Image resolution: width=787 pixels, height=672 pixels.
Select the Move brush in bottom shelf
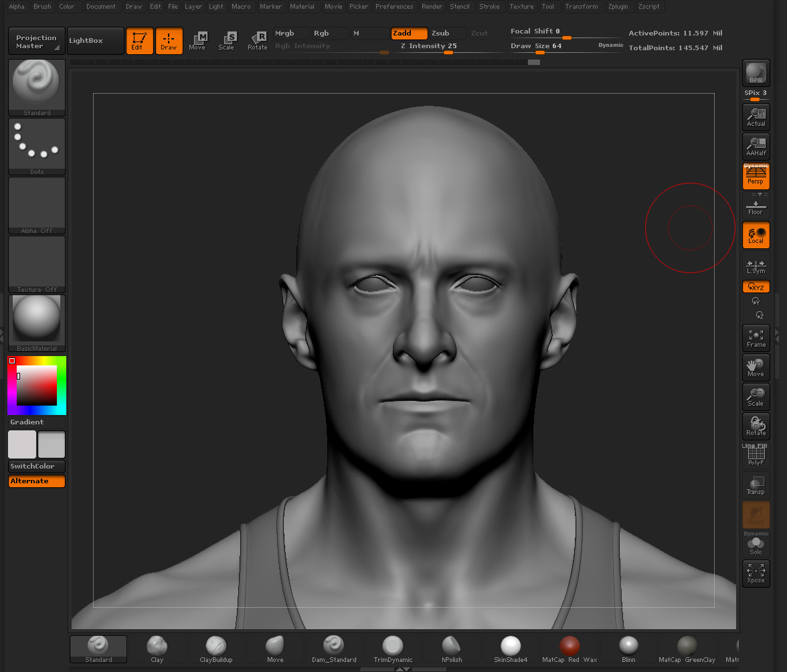(275, 649)
